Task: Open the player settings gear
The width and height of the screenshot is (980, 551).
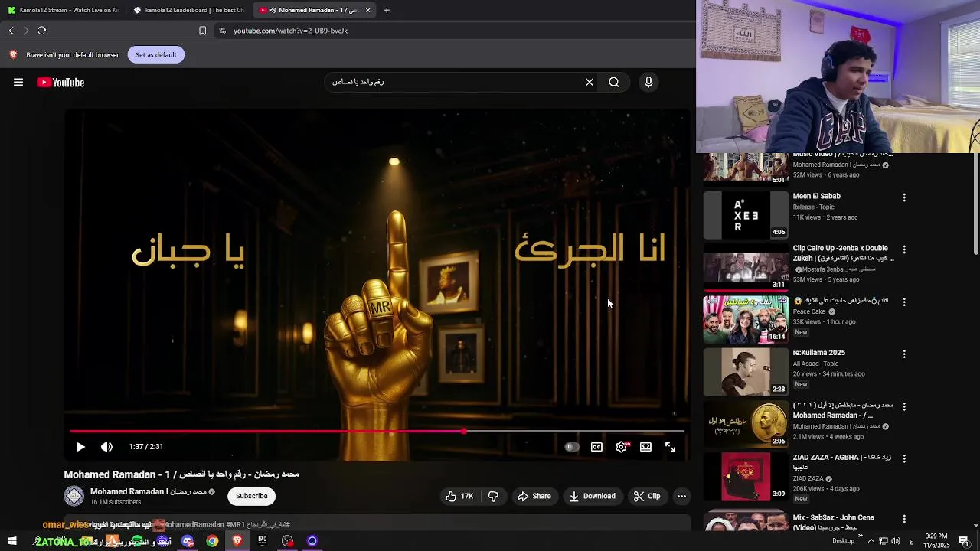Action: pyautogui.click(x=621, y=447)
